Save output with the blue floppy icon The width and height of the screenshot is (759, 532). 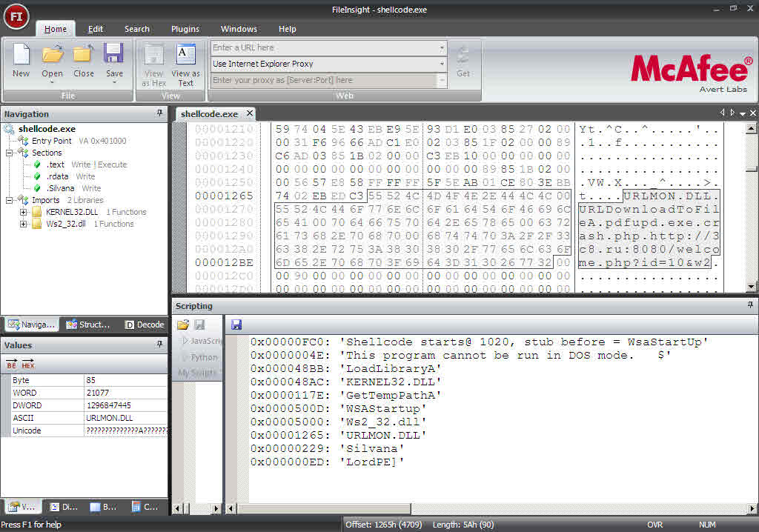pos(236,325)
